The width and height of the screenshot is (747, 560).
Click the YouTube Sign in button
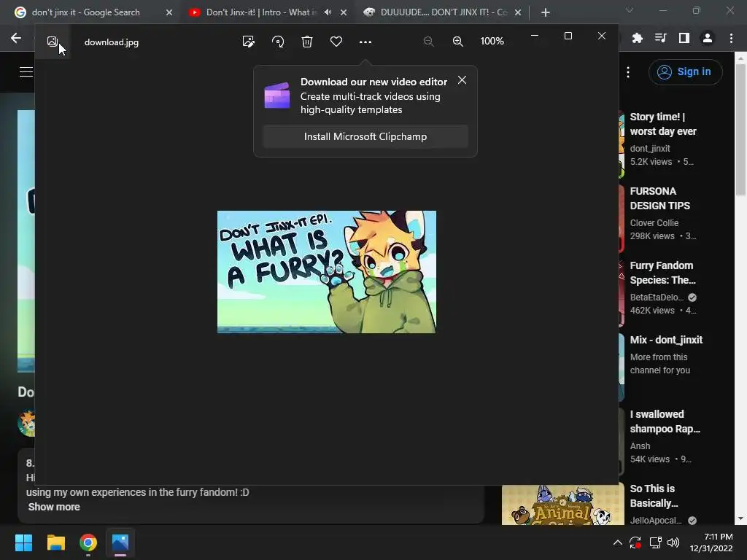pos(685,72)
